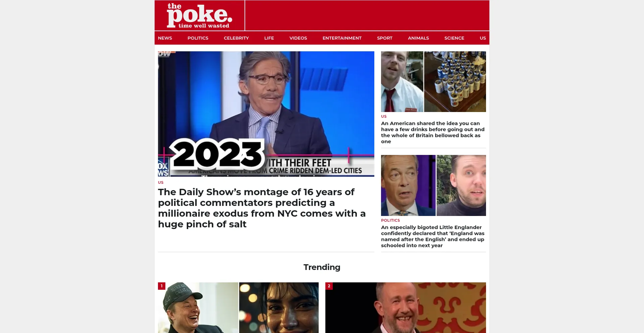Image resolution: width=644 pixels, height=333 pixels.
Task: Click the 2023 Fox News featured image
Action: [266, 114]
